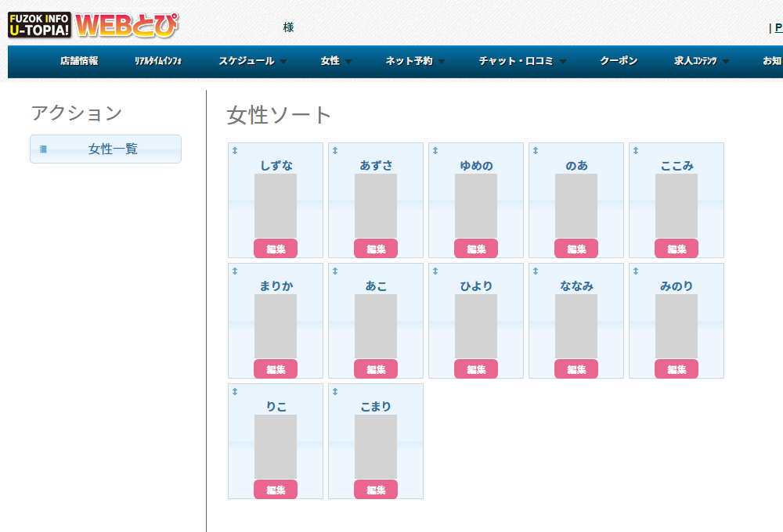Go to the クーポン menu item
This screenshot has width=783, height=532.
[619, 61]
